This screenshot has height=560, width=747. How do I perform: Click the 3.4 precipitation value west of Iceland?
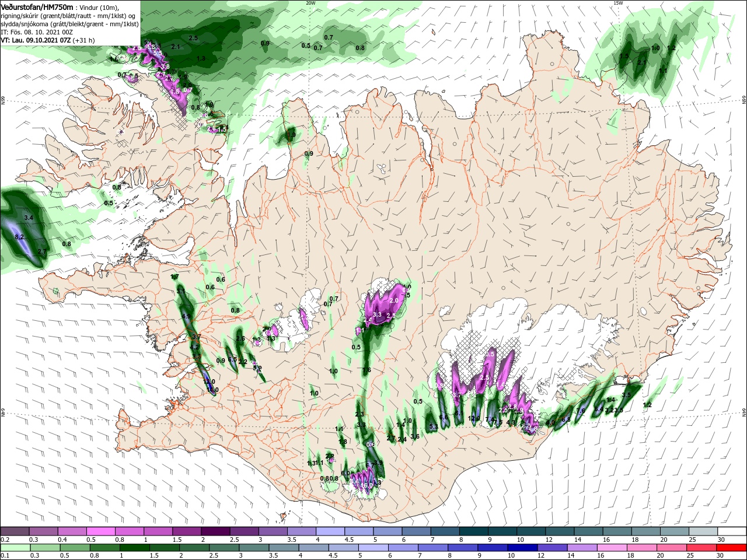tap(28, 218)
